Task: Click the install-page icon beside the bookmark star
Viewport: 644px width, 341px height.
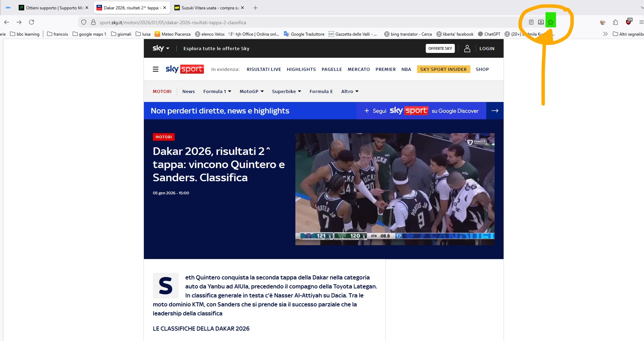Action: coord(541,22)
